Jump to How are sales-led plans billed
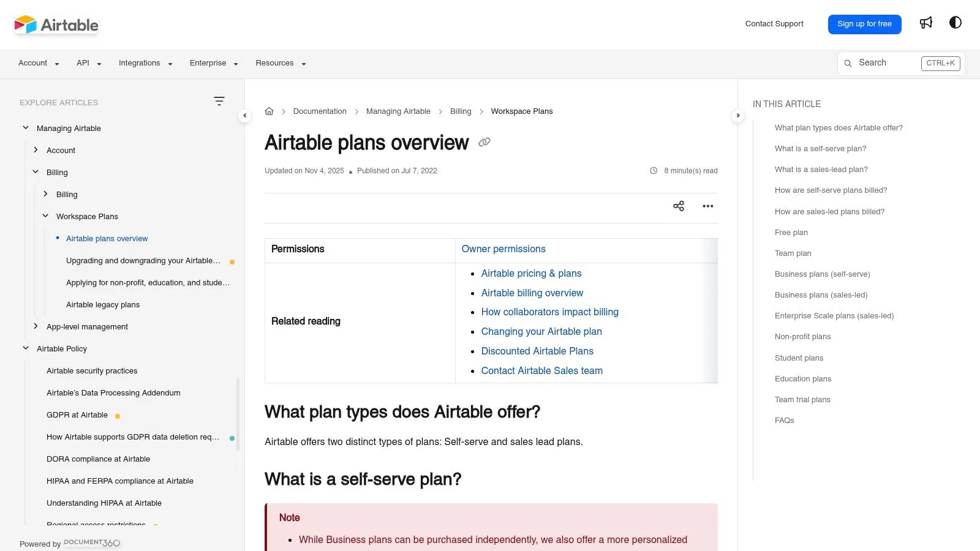 (x=829, y=212)
